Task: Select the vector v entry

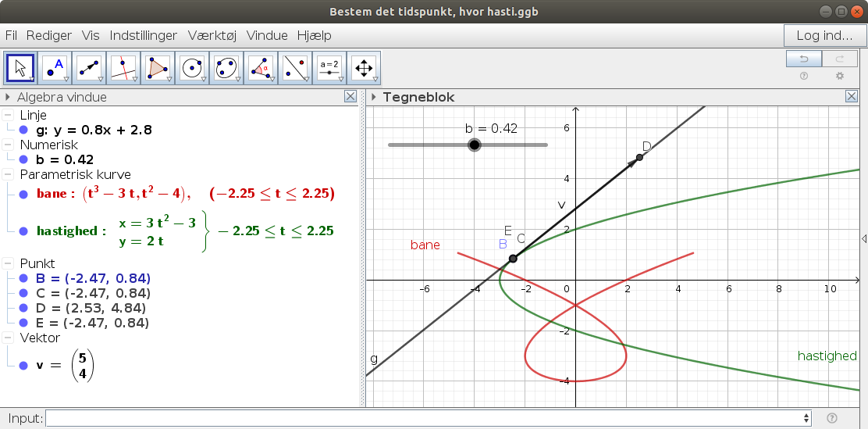Action: [65, 366]
